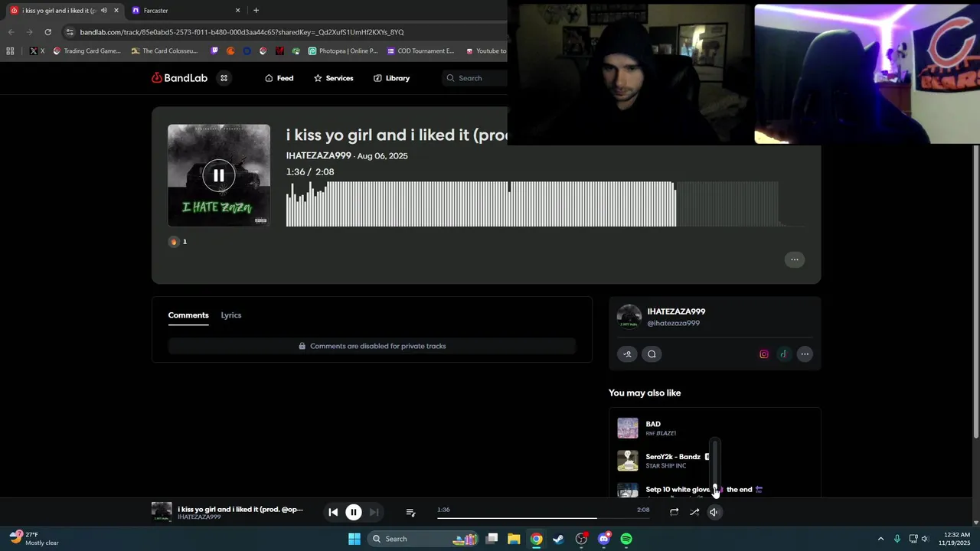Image resolution: width=980 pixels, height=551 pixels.
Task: Open Chrome apps grid in bookmarks bar
Action: point(10,51)
